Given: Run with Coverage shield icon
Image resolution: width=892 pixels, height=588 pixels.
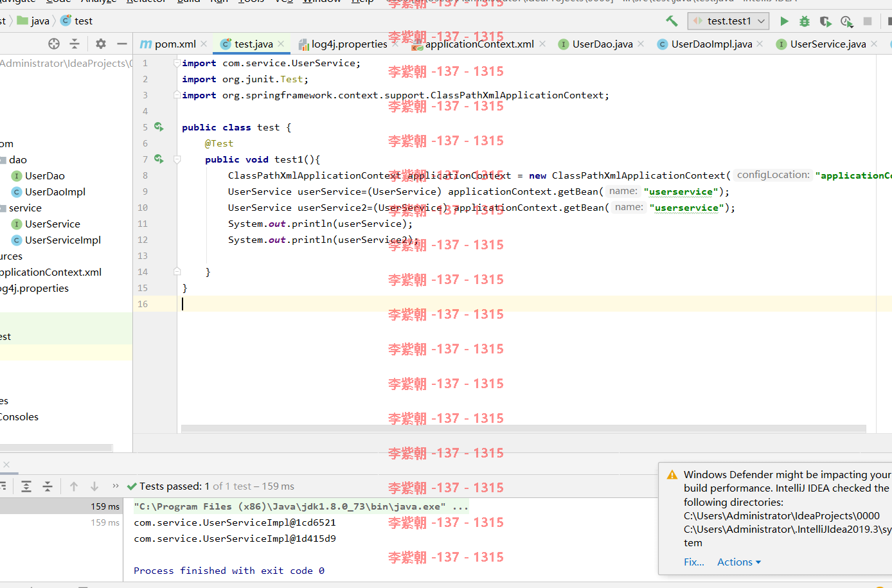Looking at the screenshot, I should click(826, 21).
